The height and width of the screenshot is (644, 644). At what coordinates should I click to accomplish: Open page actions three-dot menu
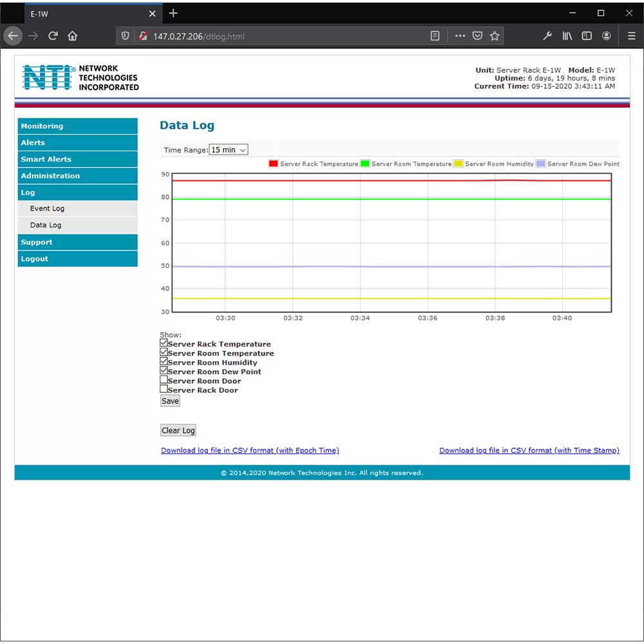pos(460,36)
